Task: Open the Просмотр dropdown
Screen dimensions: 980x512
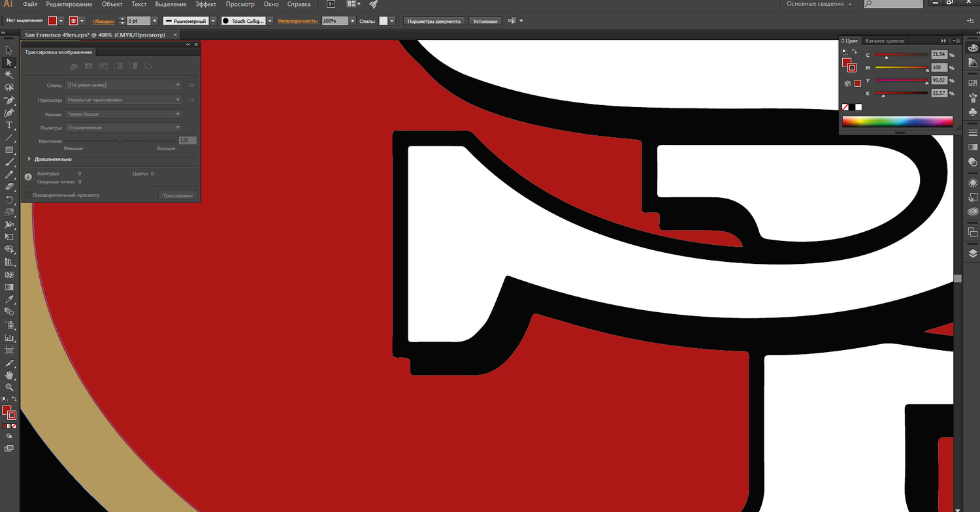Action: tap(123, 100)
